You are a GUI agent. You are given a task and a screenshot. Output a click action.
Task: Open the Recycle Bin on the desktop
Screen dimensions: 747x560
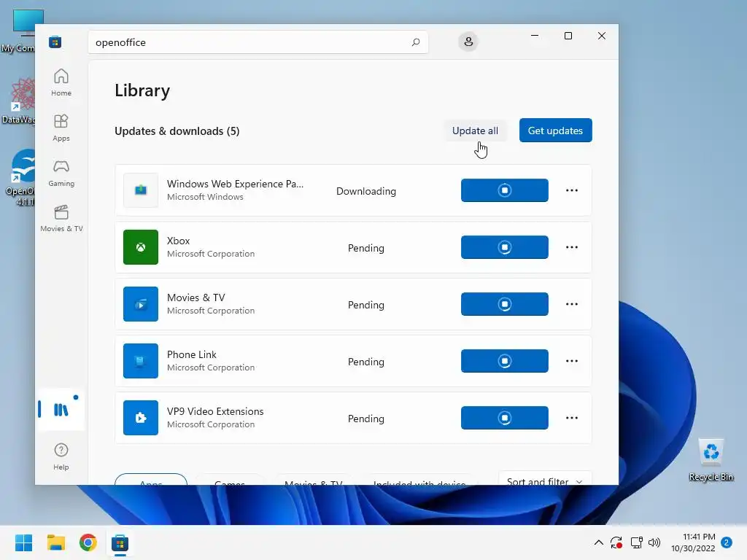[x=711, y=459]
